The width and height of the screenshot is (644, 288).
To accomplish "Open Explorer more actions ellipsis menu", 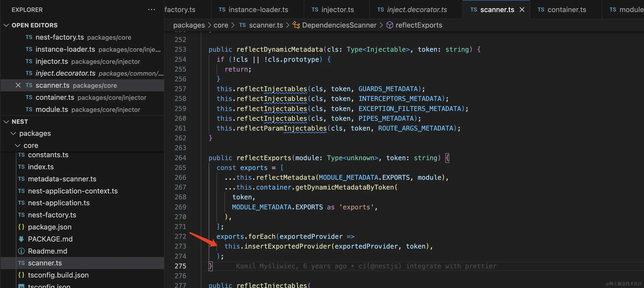I will click(152, 10).
